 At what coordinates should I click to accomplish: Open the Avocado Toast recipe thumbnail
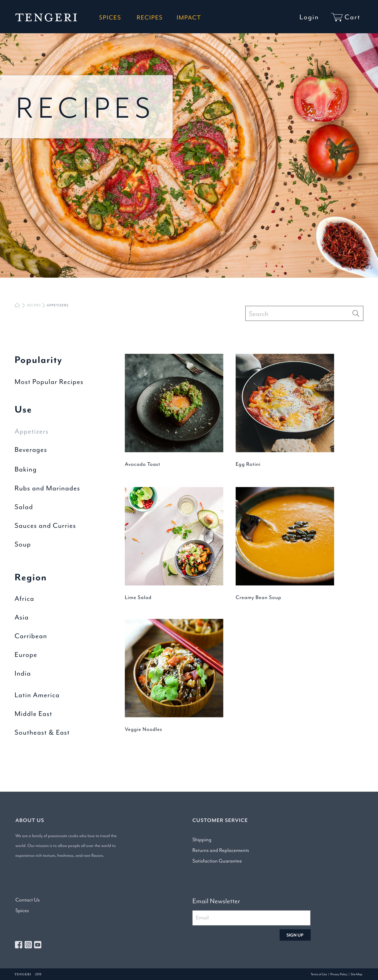pos(174,403)
